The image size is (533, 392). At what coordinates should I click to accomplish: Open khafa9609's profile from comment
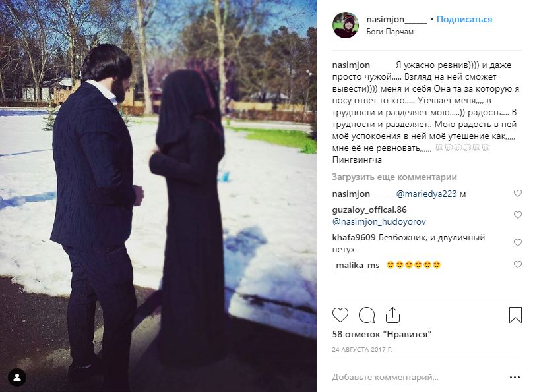pos(354,238)
